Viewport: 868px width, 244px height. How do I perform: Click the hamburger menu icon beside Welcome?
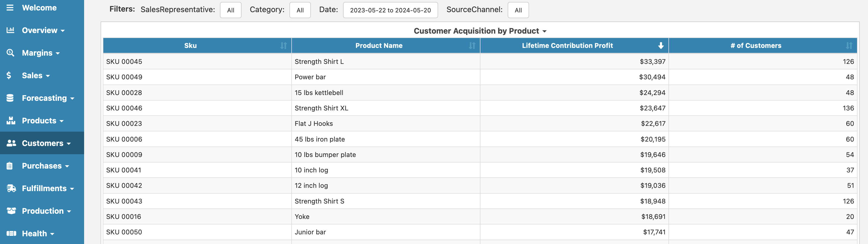(10, 7)
